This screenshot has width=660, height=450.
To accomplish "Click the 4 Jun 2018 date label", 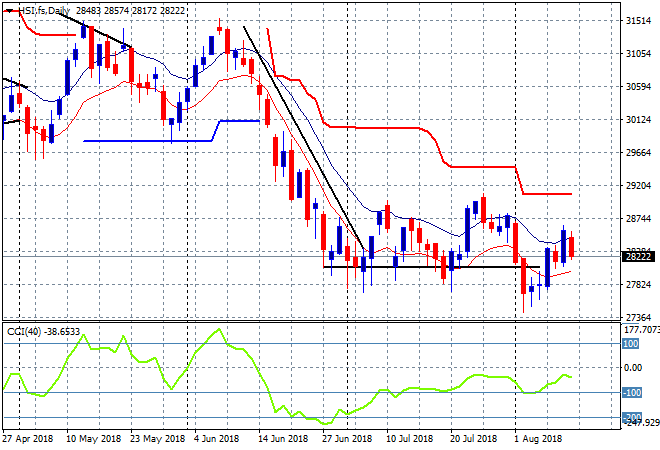I will tap(216, 439).
